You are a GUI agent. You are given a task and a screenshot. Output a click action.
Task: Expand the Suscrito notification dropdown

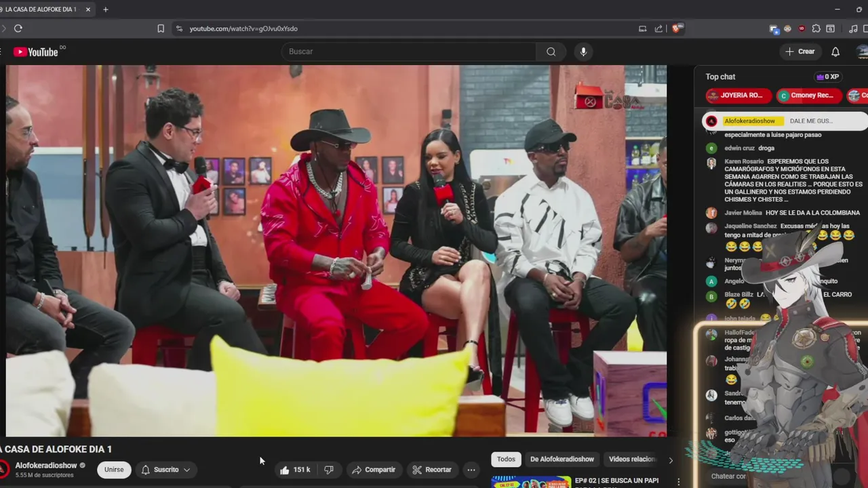click(166, 470)
